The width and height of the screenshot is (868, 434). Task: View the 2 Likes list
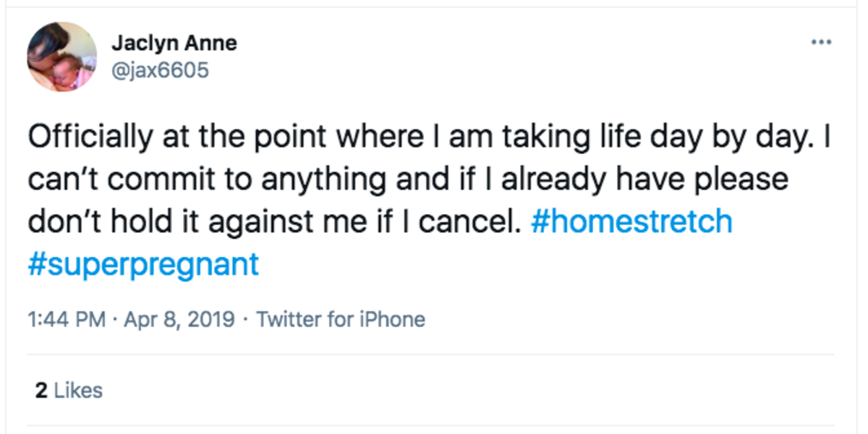coord(69,391)
